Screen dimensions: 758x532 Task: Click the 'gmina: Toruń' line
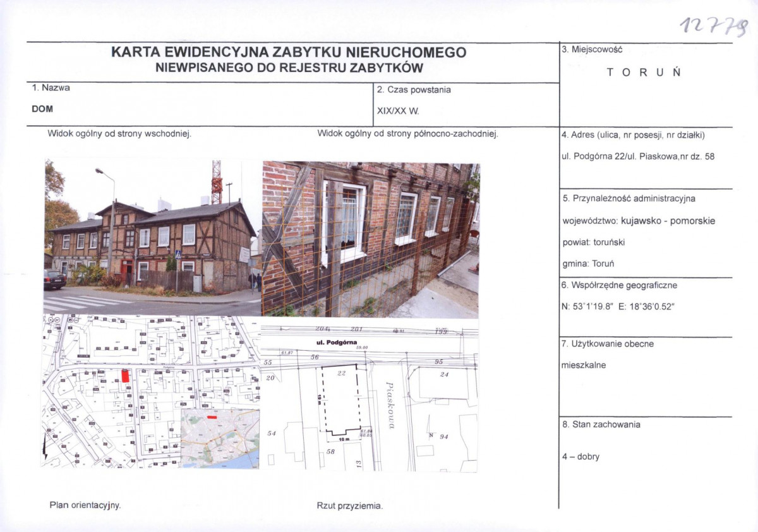pyautogui.click(x=588, y=263)
